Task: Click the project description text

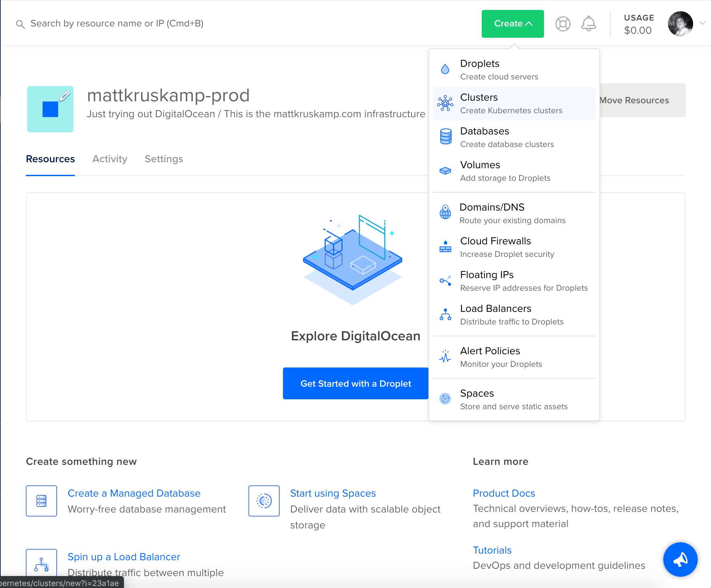Action: [256, 114]
